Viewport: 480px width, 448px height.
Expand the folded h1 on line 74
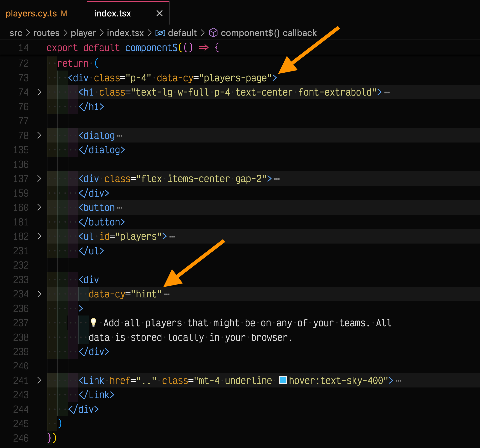click(x=39, y=92)
